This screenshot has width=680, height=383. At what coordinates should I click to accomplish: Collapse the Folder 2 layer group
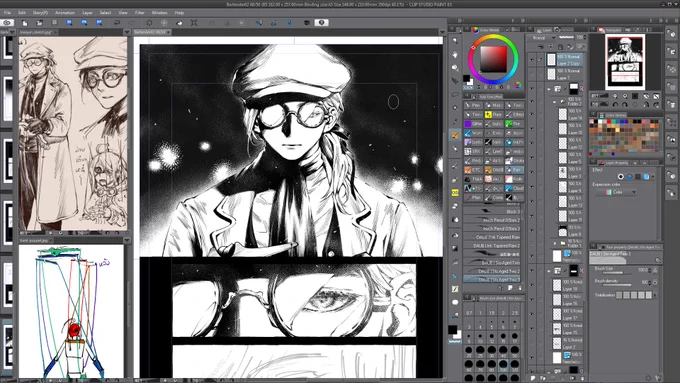click(x=555, y=101)
